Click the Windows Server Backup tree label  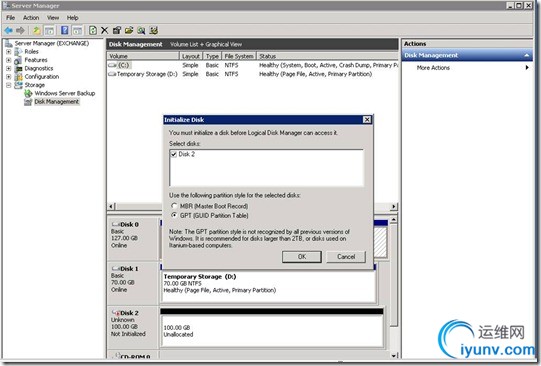[65, 93]
